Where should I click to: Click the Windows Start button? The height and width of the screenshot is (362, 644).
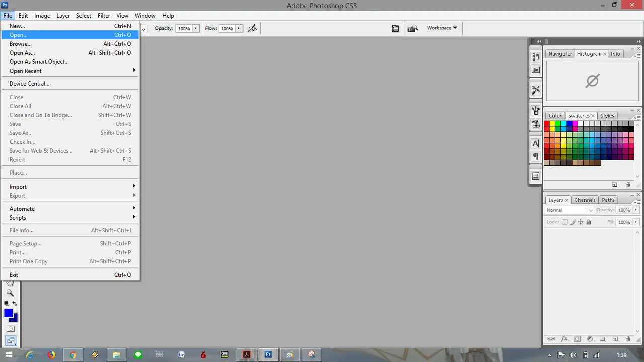click(x=9, y=355)
